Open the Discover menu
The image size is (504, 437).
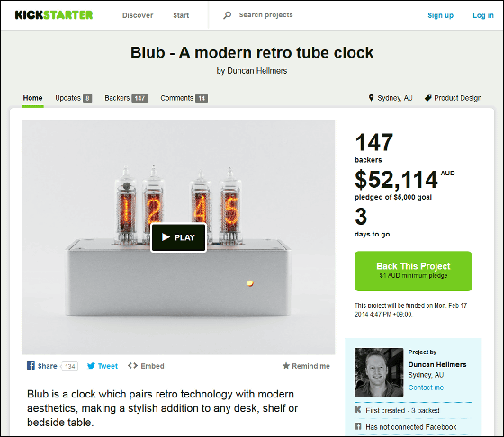[138, 15]
